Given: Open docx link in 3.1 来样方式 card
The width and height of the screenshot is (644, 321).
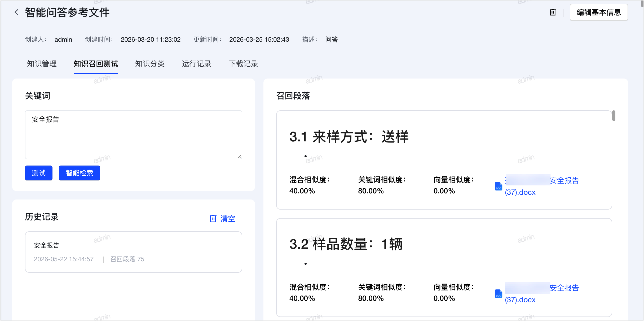Looking at the screenshot, I should pyautogui.click(x=542, y=186).
